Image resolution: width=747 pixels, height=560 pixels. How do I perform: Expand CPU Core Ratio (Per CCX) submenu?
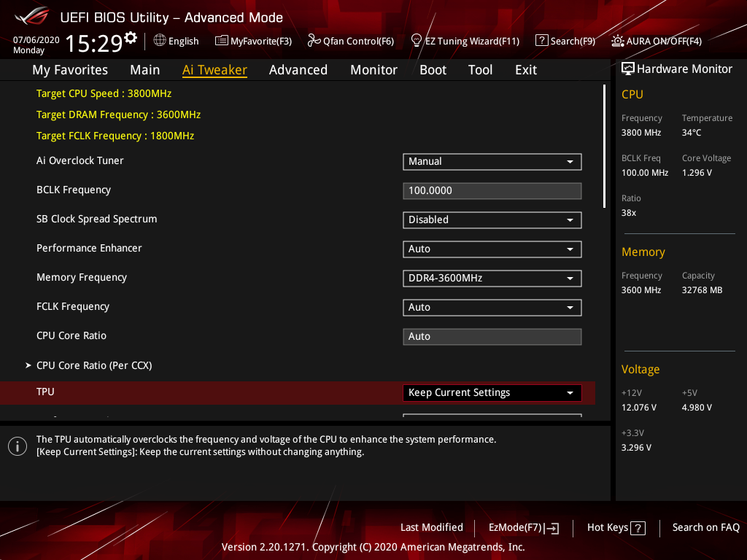click(x=94, y=365)
